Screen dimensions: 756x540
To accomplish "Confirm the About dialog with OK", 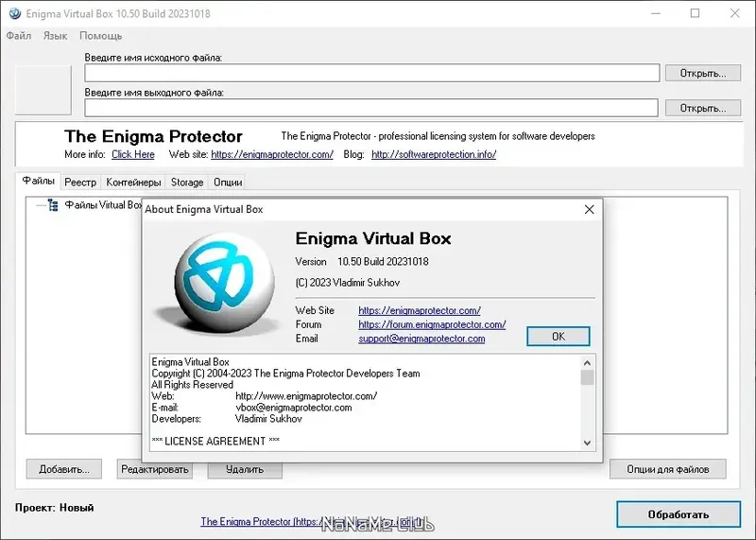I will pos(558,337).
